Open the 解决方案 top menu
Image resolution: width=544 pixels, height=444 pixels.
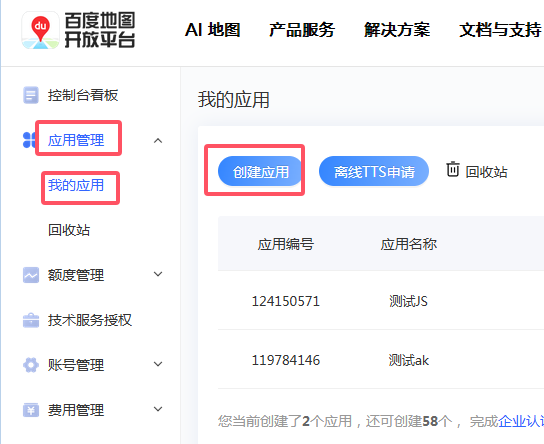[397, 30]
